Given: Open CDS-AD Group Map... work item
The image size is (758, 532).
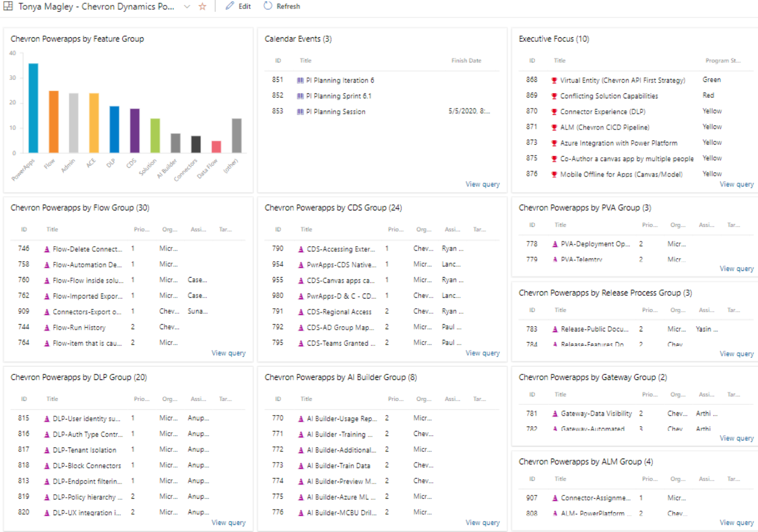Looking at the screenshot, I should [340, 328].
